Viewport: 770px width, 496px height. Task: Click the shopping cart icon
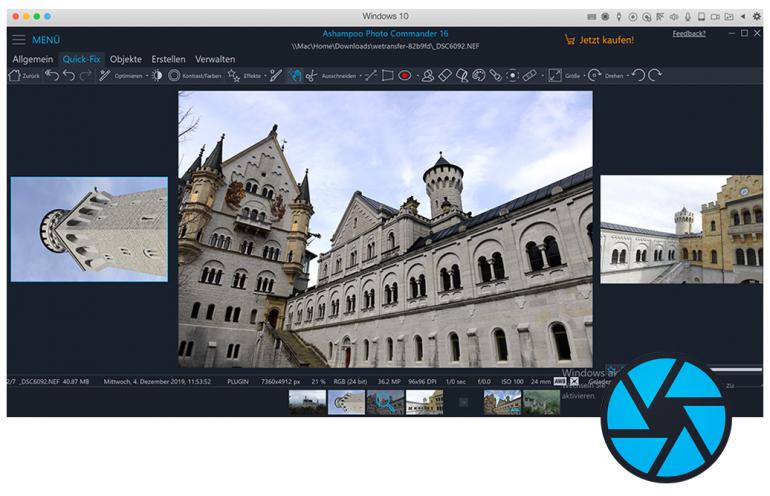[570, 40]
